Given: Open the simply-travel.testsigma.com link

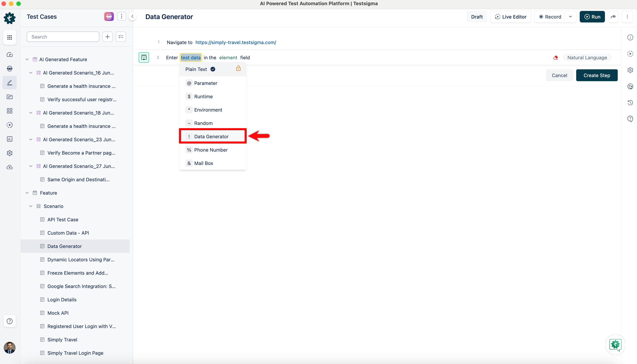Looking at the screenshot, I should click(x=235, y=42).
